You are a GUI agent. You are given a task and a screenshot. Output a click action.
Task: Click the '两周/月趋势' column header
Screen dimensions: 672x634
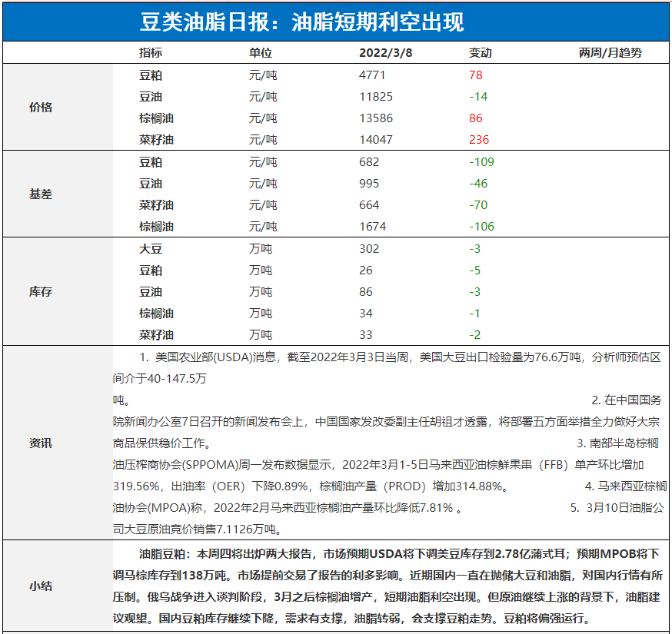click(x=610, y=53)
